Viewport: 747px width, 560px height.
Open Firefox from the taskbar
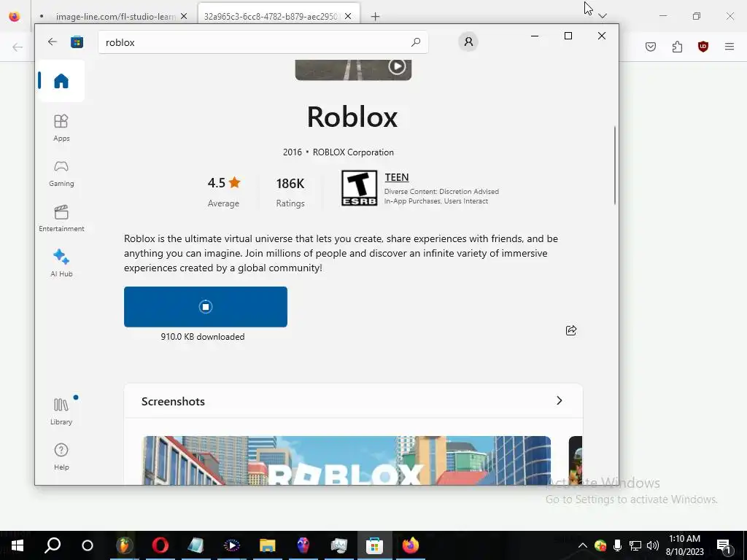click(x=410, y=545)
